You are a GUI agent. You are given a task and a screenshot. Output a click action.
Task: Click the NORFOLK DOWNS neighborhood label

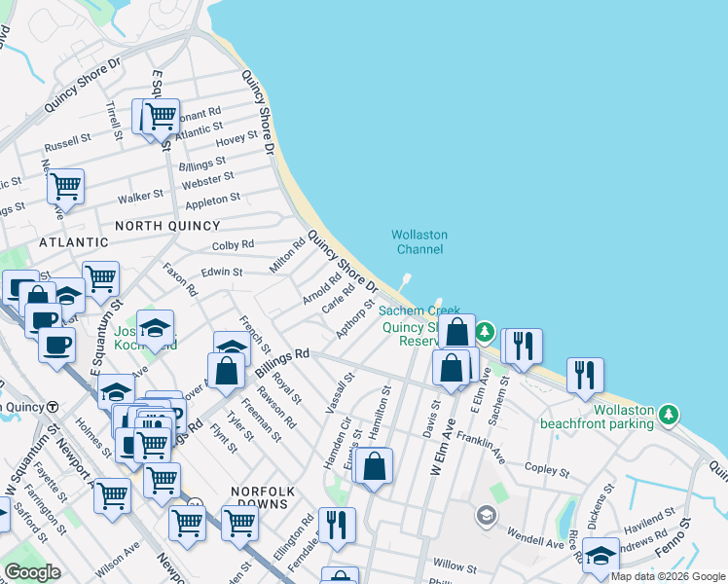(x=263, y=497)
